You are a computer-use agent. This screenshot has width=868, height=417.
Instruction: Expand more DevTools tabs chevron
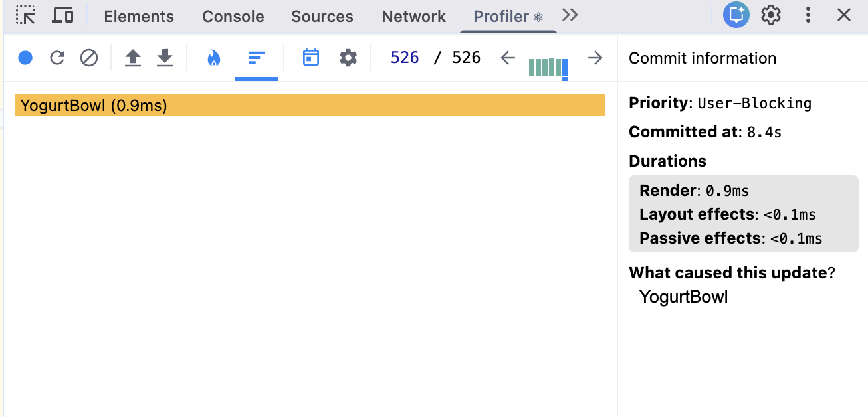(x=570, y=15)
